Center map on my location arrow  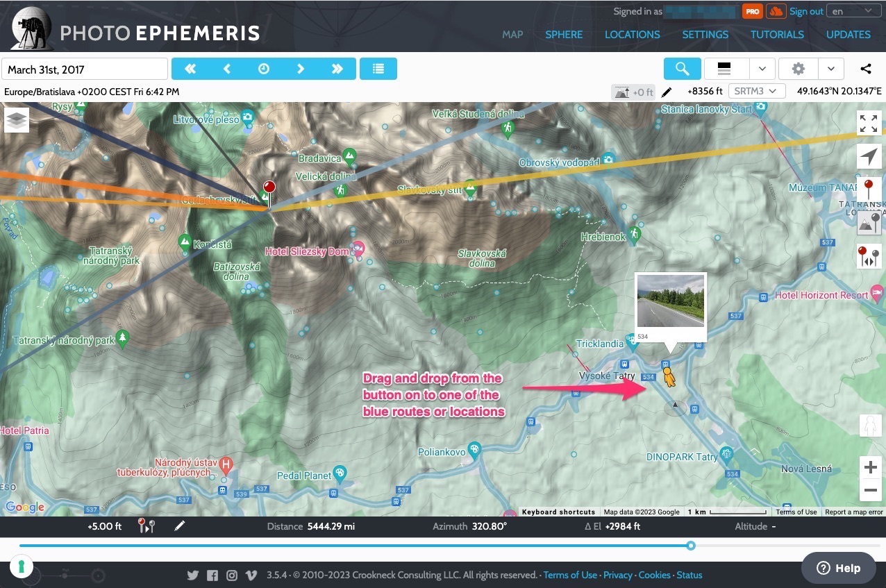[869, 157]
